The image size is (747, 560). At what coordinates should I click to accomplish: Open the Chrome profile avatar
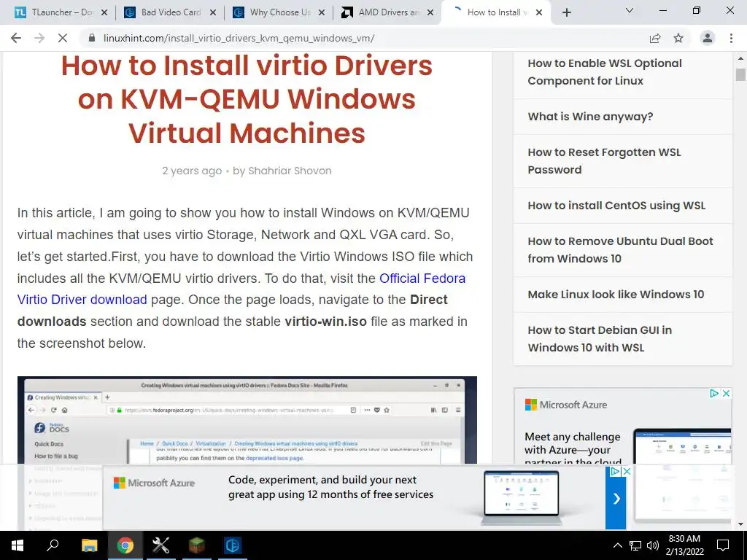pos(708,38)
